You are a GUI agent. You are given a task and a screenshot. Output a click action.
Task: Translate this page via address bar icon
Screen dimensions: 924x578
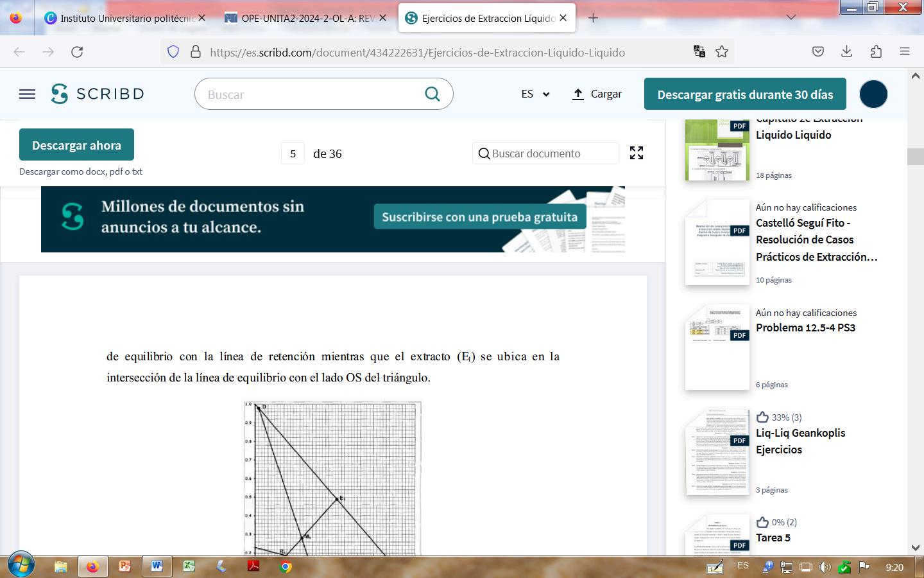699,52
